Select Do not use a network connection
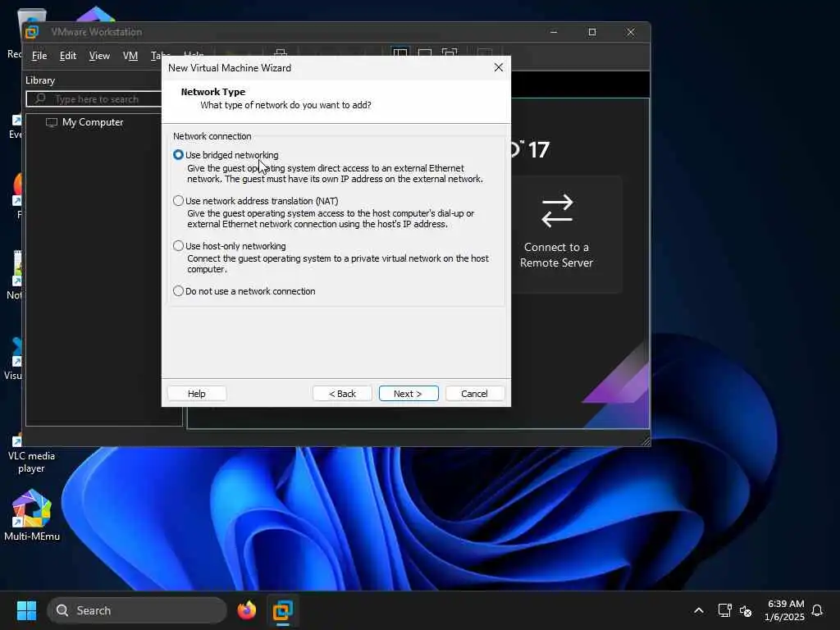840x630 pixels. click(x=178, y=291)
